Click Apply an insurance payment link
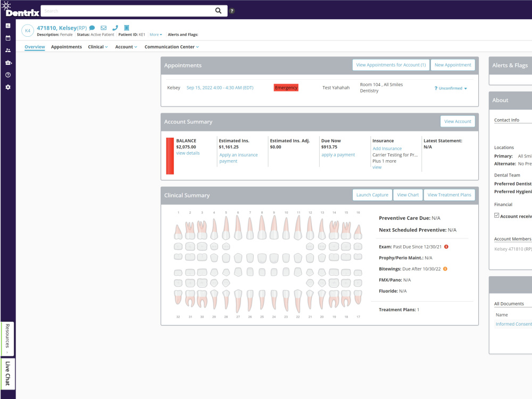Viewport: 532px width, 399px height. 238,158
